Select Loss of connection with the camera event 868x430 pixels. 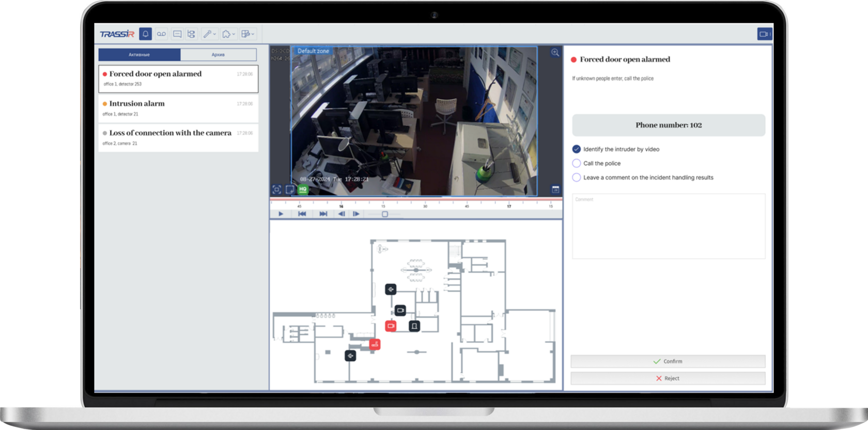178,138
